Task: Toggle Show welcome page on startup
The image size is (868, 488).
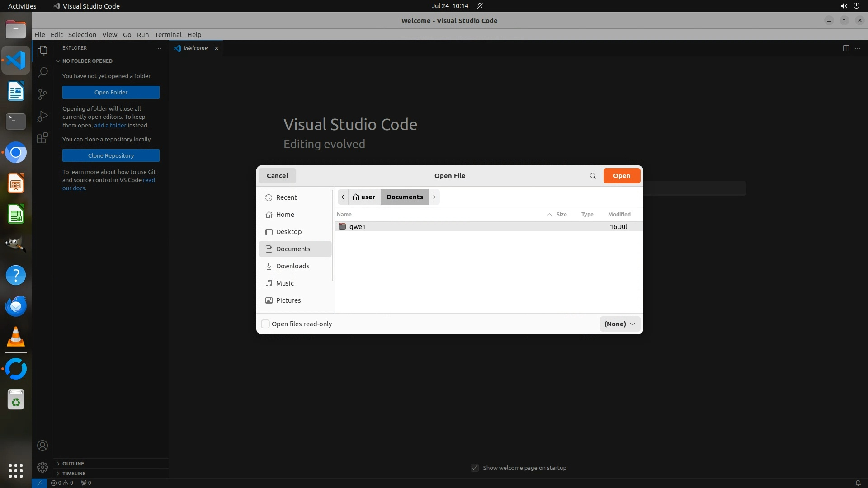Action: pos(475,468)
